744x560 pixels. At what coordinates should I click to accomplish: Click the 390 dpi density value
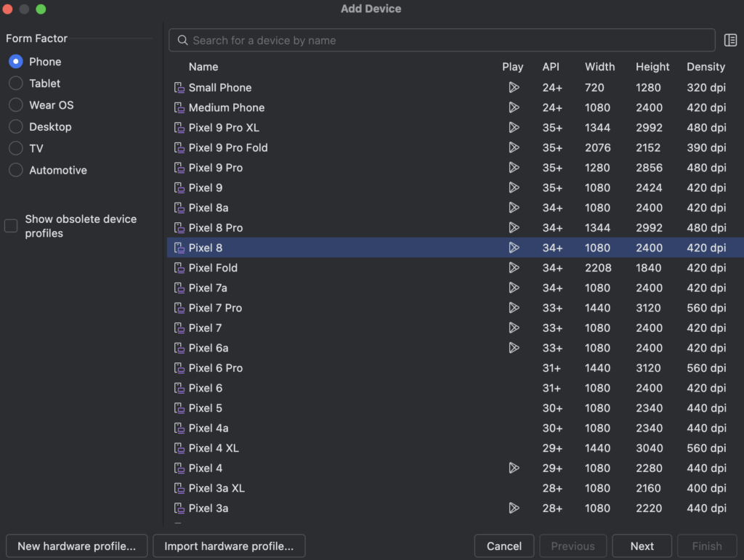(706, 147)
